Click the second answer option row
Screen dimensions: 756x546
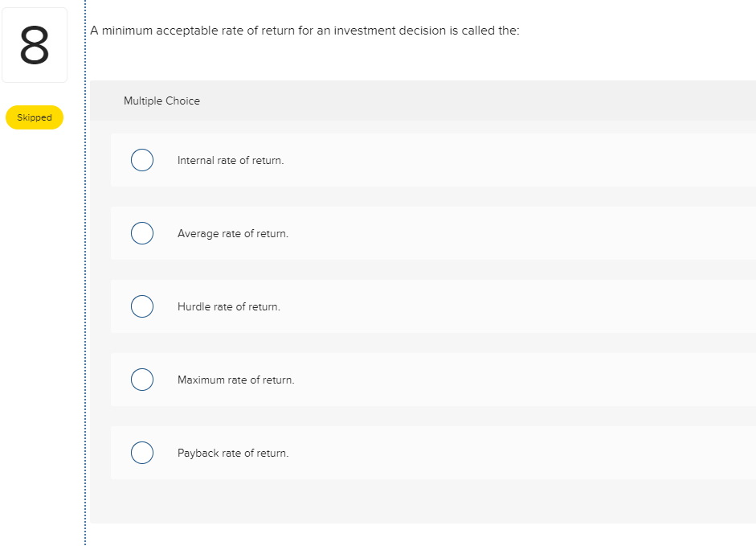point(402,233)
